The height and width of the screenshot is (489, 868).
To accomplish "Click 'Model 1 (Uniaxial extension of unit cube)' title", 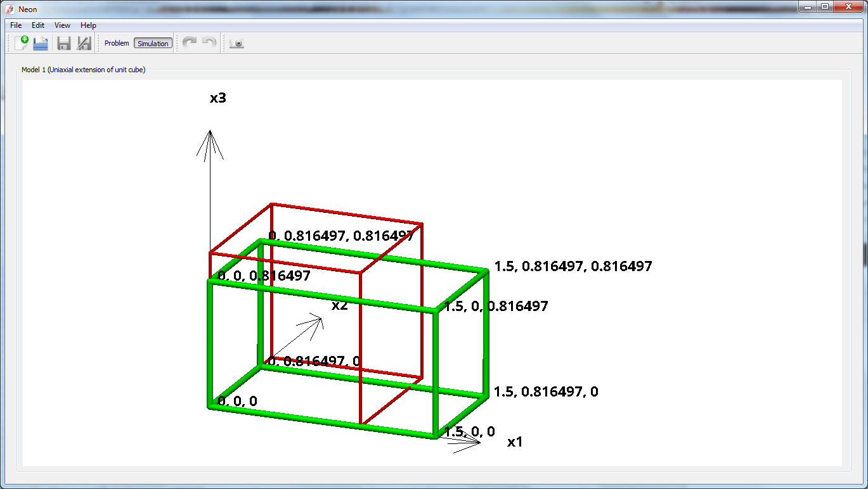I will tap(84, 70).
